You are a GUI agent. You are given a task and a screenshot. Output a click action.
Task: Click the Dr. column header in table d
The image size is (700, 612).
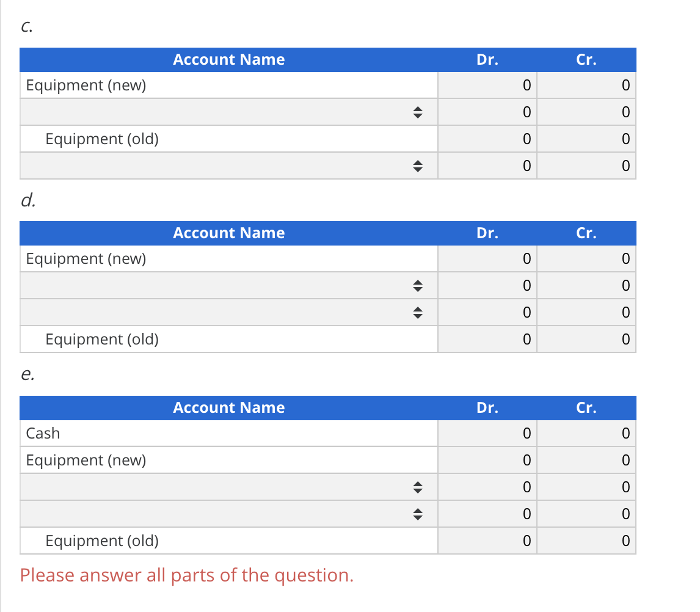487,233
